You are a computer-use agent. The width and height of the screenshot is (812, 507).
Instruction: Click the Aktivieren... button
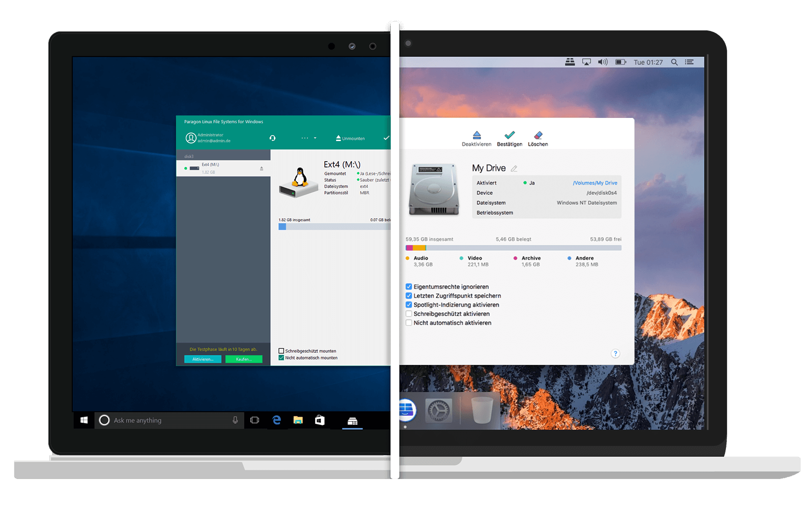203,359
